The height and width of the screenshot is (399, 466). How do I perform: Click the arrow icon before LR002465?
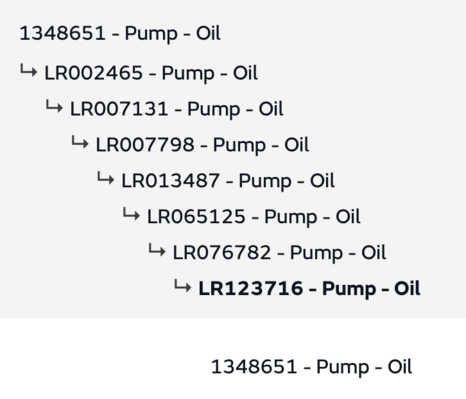click(28, 70)
